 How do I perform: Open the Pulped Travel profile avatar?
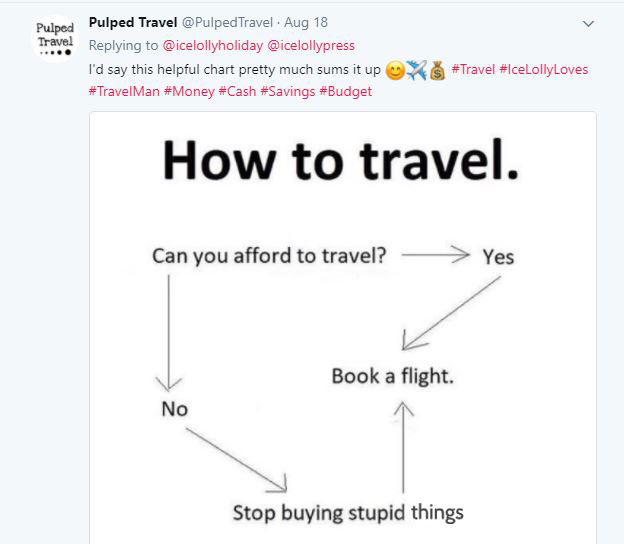[x=55, y=39]
